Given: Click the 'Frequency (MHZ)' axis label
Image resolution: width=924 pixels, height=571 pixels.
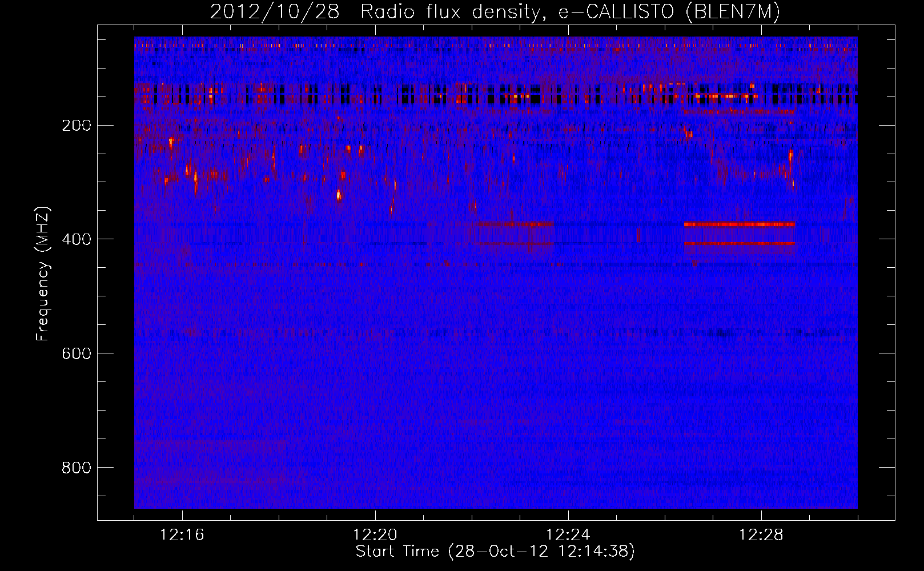Looking at the screenshot, I should pos(43,274).
